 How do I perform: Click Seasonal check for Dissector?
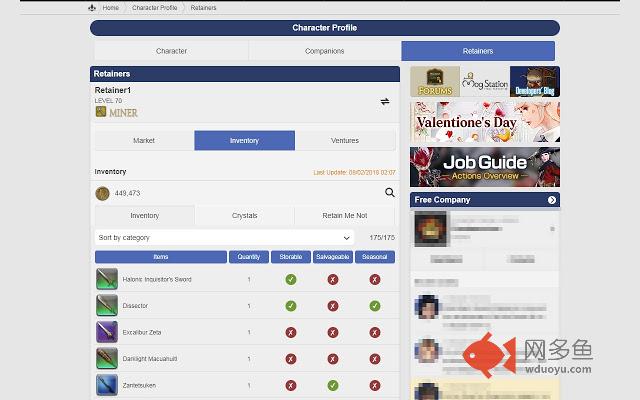click(x=375, y=306)
